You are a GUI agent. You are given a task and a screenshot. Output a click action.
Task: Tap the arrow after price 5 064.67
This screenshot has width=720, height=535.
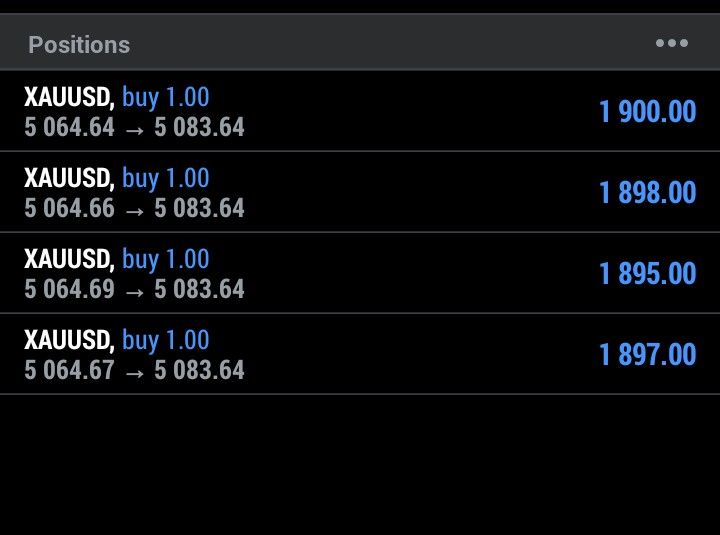tap(134, 371)
